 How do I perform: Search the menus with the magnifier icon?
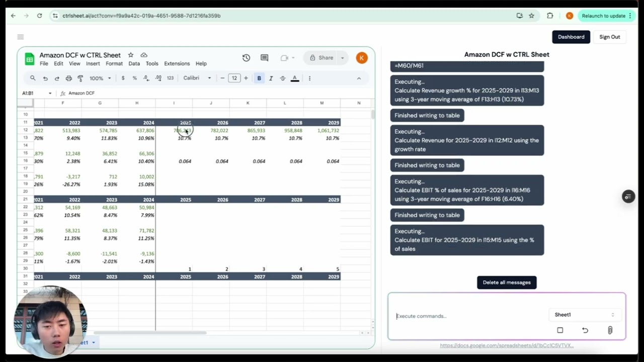coord(33,78)
